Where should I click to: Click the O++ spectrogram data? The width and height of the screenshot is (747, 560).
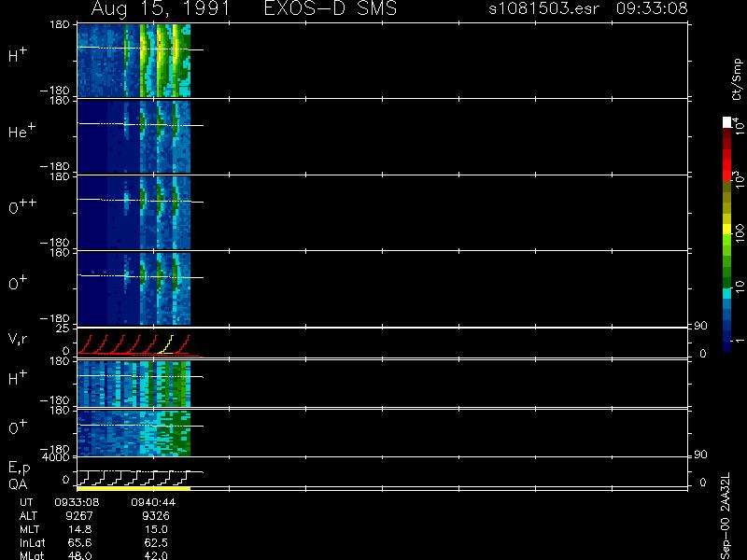point(134,213)
